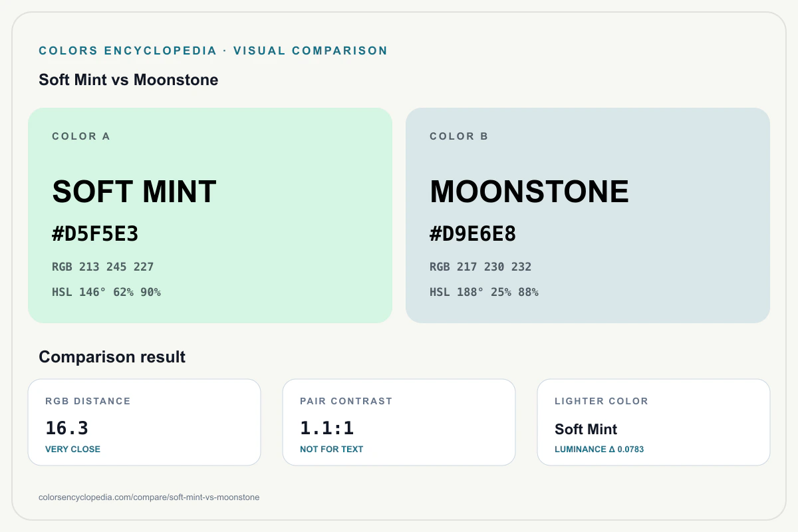The height and width of the screenshot is (532, 798).
Task: Click the 16.3 distance value
Action: tap(66, 428)
